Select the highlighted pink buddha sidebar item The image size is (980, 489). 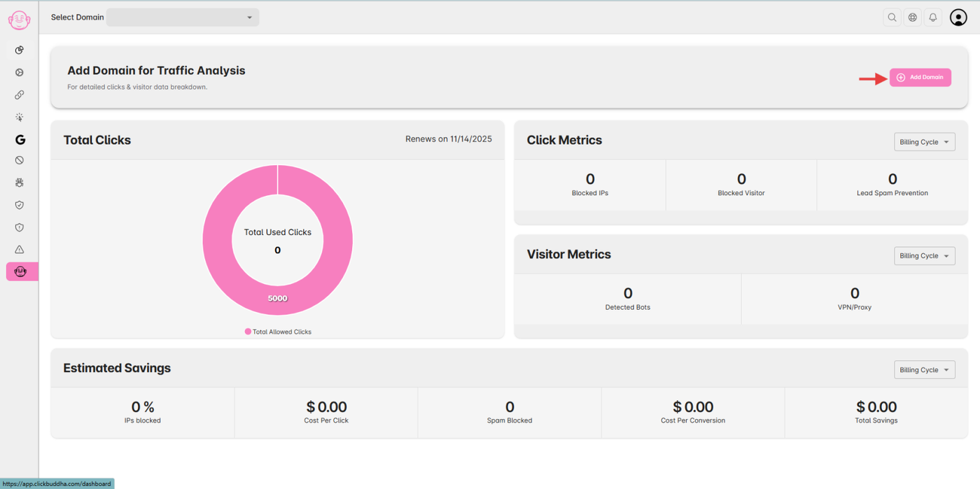(x=22, y=271)
